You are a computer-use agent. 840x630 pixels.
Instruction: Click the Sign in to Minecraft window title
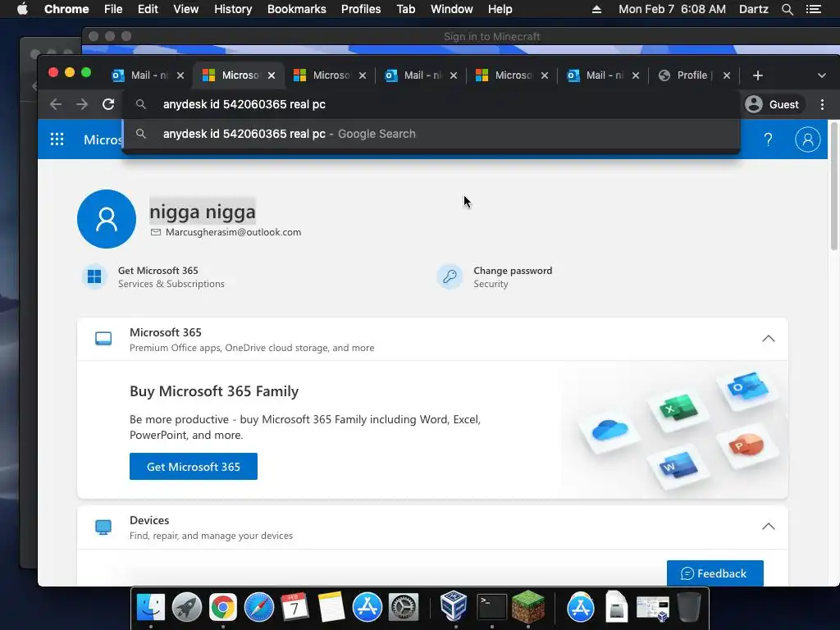[x=492, y=36]
